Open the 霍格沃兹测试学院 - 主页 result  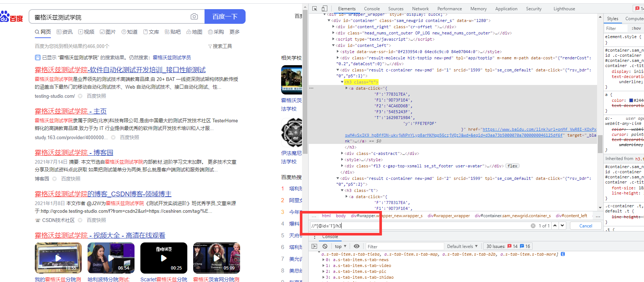click(71, 111)
